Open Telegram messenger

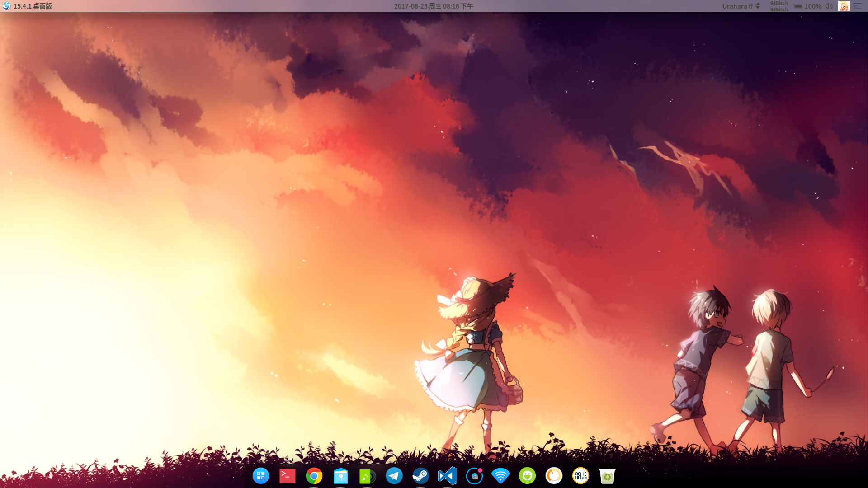pyautogui.click(x=394, y=476)
